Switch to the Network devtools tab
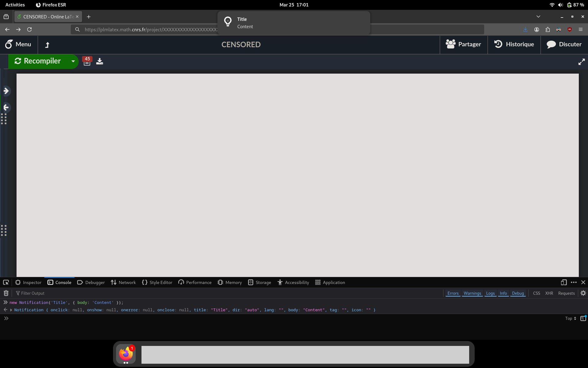 tap(123, 282)
